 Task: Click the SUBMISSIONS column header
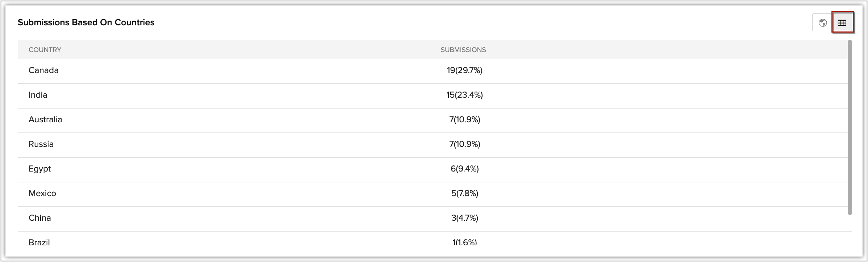pyautogui.click(x=463, y=50)
